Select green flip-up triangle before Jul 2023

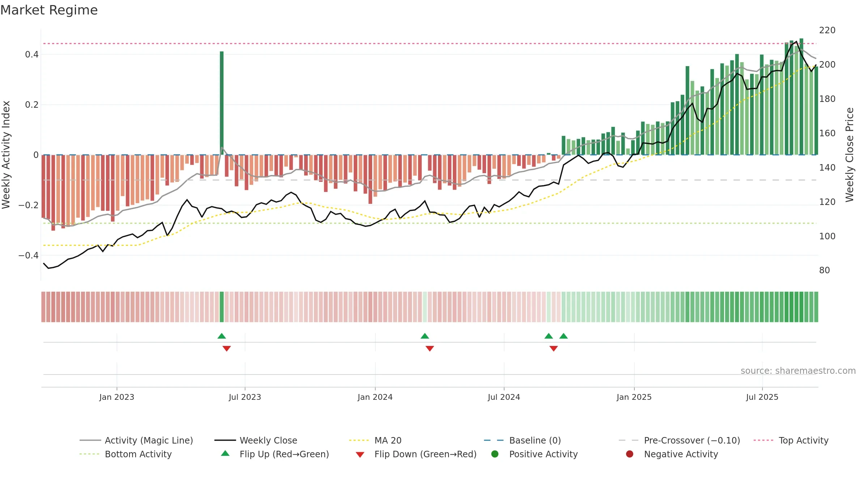222,336
